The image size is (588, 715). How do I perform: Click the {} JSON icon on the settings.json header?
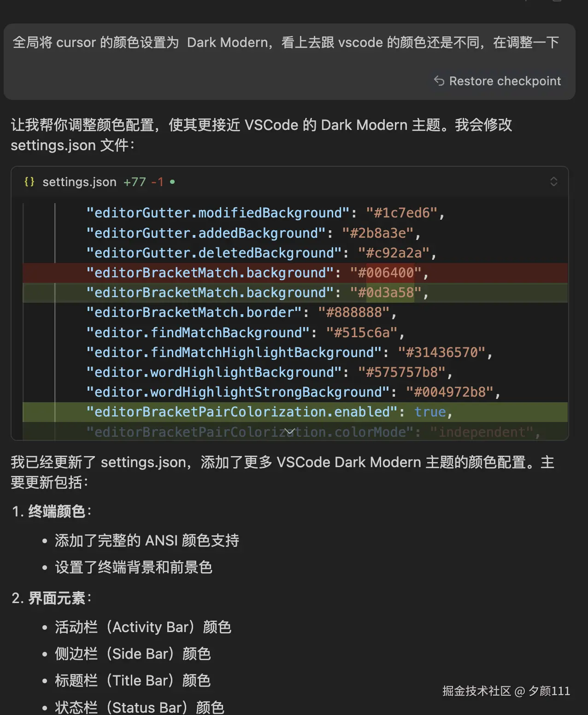click(x=29, y=182)
